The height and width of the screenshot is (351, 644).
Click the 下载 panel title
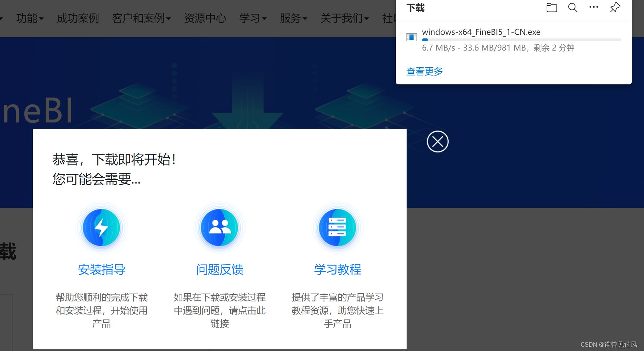point(415,8)
